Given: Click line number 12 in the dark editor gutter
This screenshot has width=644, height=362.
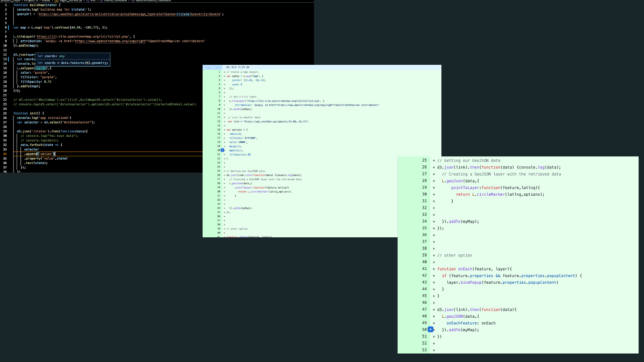Looking at the screenshot, I should (x=5, y=55).
